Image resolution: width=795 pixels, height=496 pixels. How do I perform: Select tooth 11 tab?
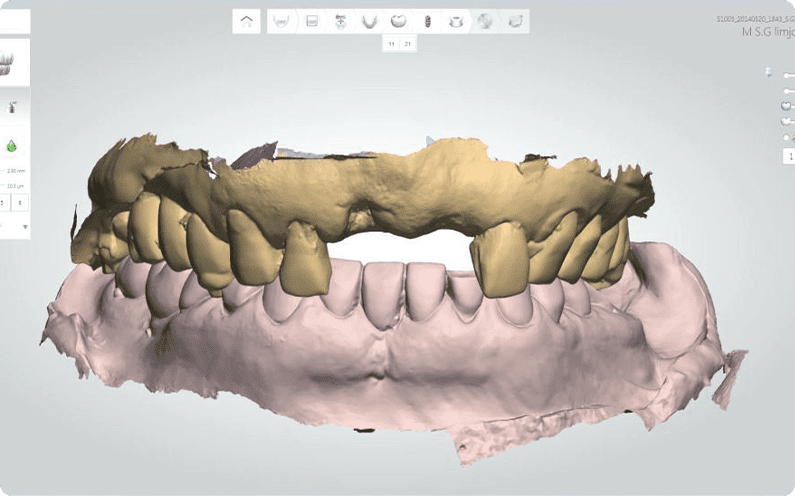tap(391, 45)
